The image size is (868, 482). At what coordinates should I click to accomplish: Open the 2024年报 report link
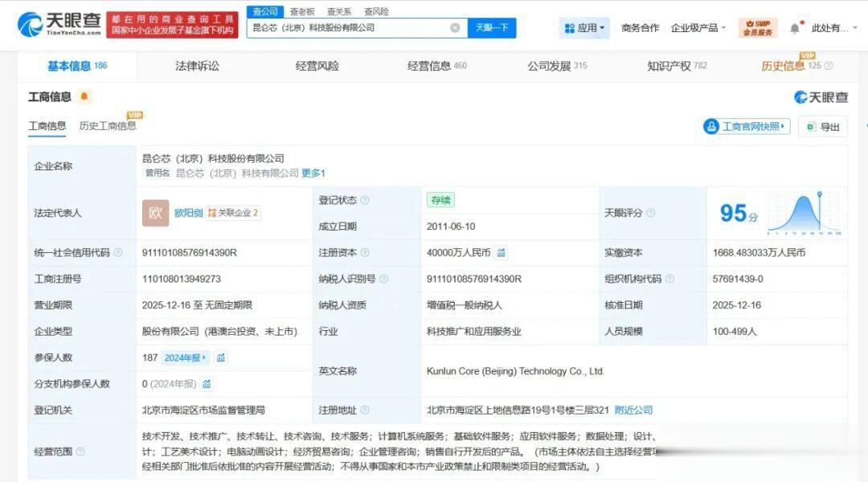point(185,358)
